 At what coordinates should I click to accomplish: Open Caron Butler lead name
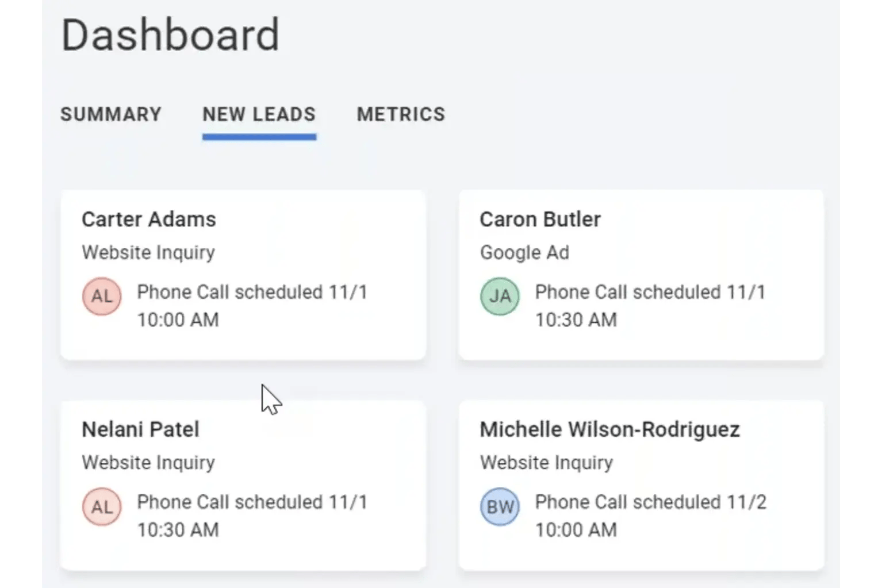540,219
